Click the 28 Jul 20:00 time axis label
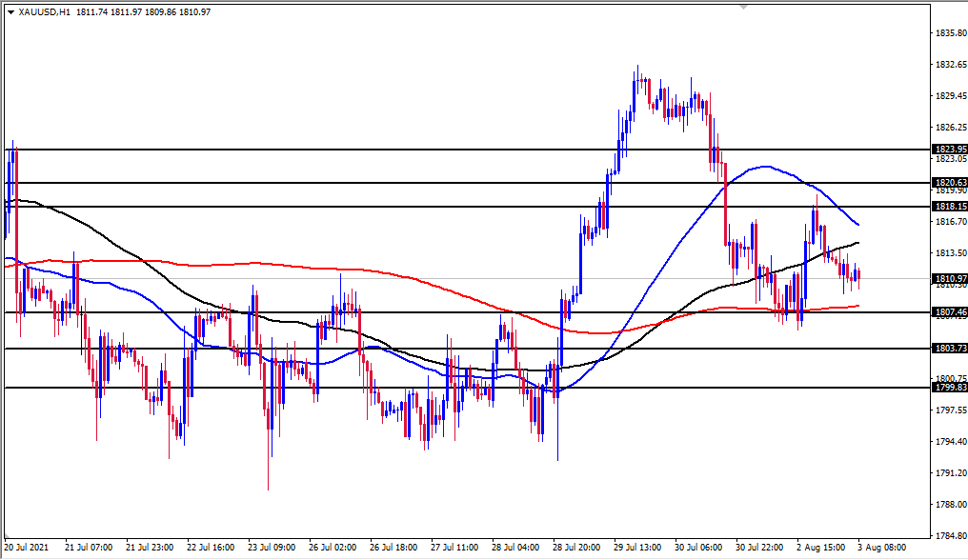Screen dimensions: 968x560 coord(576,547)
